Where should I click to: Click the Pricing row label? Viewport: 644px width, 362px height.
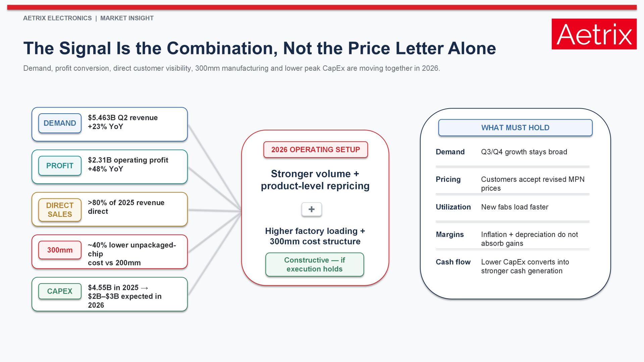448,179
